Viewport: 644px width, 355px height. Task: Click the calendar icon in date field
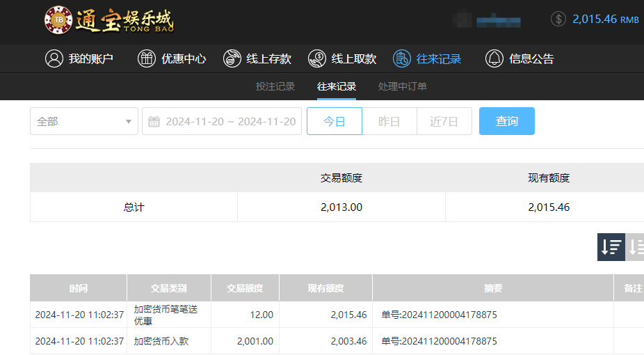point(154,121)
